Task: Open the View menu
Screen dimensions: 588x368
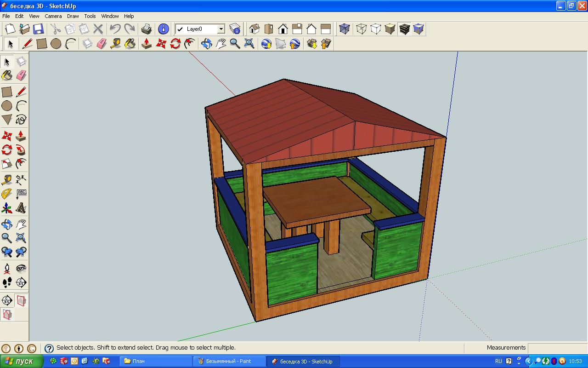Action: [x=34, y=16]
